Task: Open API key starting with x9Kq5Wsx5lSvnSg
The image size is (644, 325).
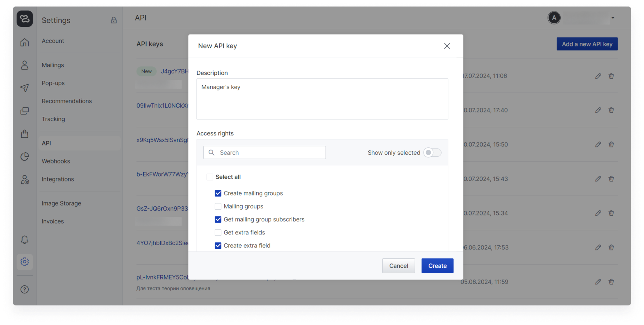Action: [x=162, y=140]
